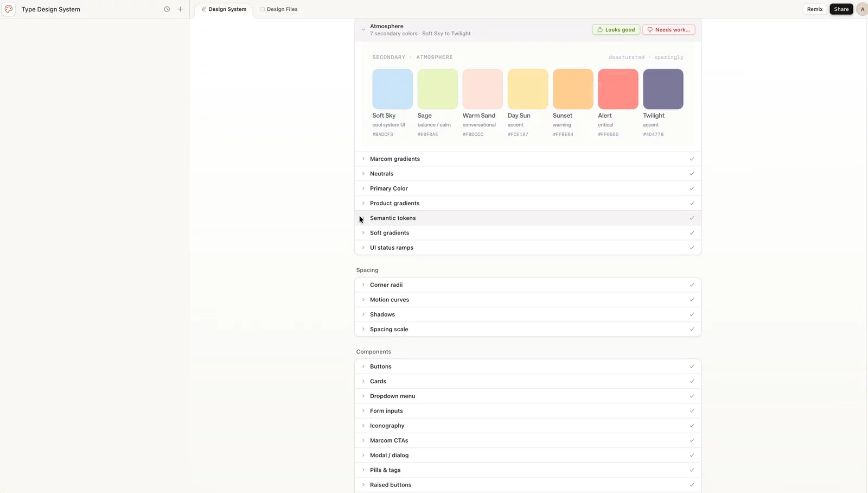
Task: Click the Share button
Action: click(x=841, y=9)
